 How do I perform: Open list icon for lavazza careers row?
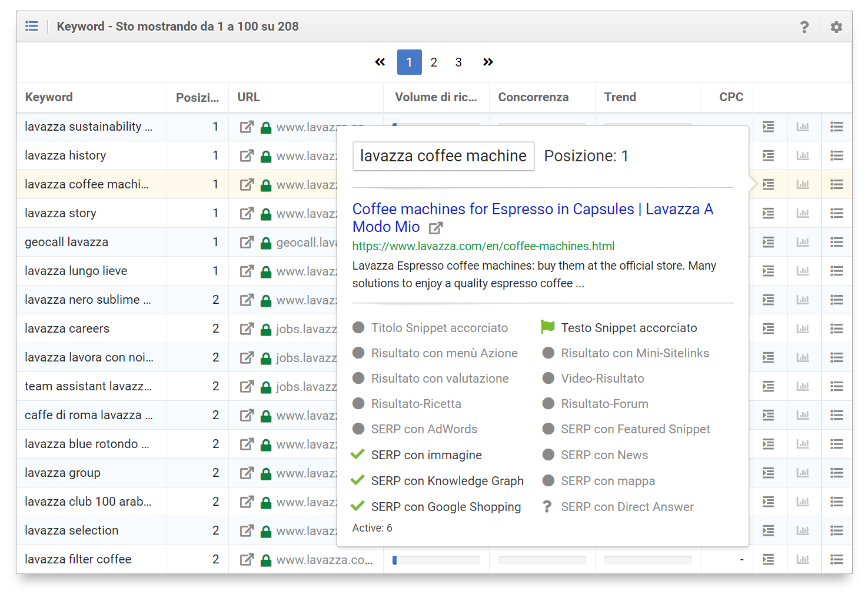[837, 328]
